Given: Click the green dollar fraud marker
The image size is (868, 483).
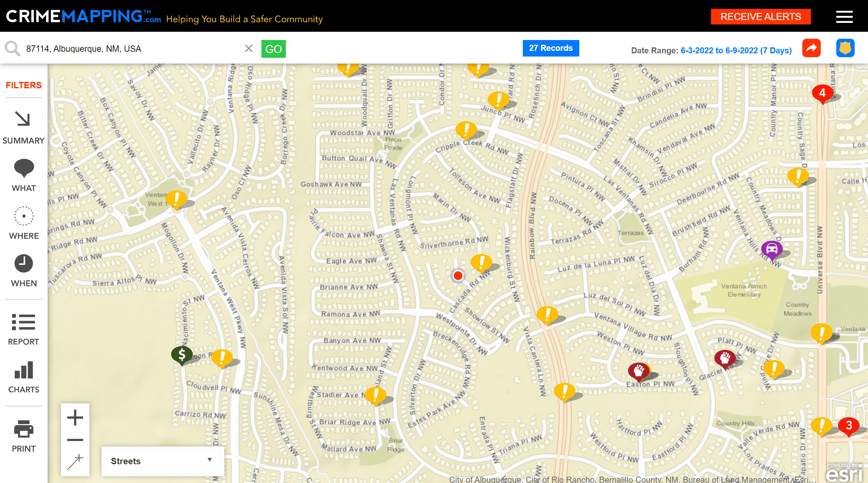Looking at the screenshot, I should pyautogui.click(x=181, y=355).
